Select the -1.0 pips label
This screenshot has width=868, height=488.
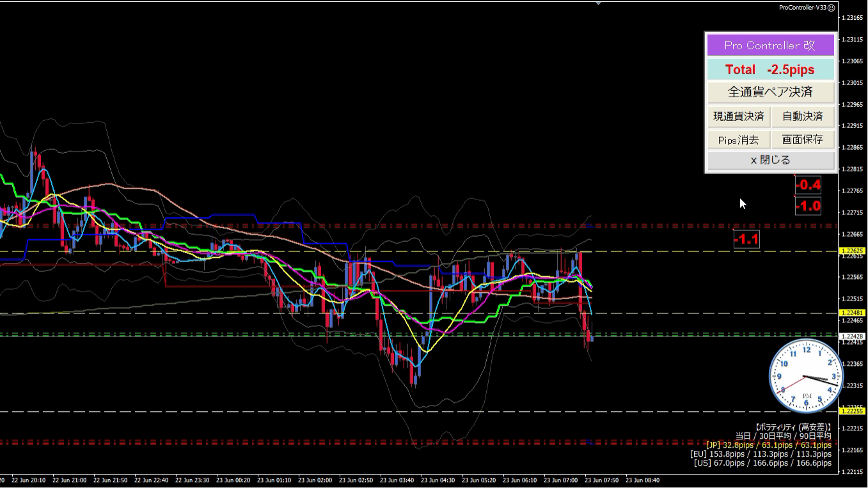pos(808,206)
